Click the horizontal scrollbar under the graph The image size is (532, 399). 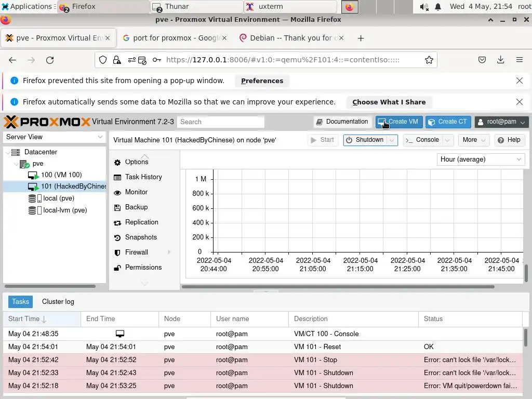(338, 287)
